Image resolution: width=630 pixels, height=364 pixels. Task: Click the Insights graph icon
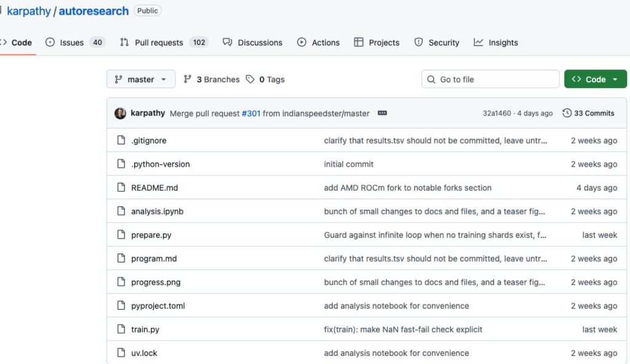coord(479,42)
